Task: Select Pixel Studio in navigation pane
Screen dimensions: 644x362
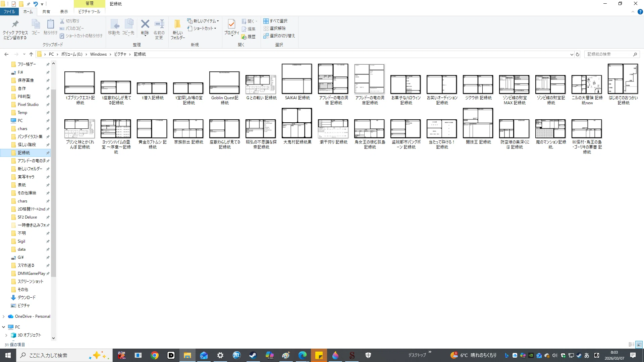Action: pos(28,105)
